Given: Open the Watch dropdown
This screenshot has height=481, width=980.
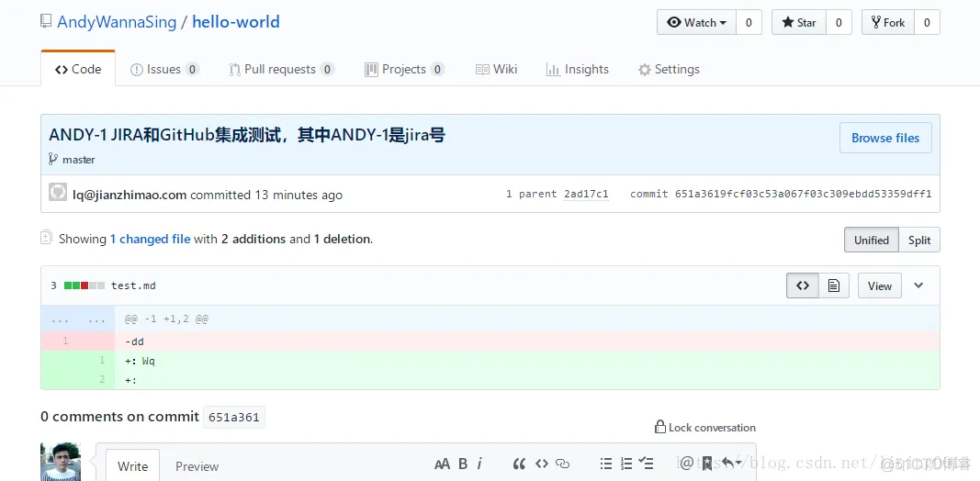Looking at the screenshot, I should 697,22.
